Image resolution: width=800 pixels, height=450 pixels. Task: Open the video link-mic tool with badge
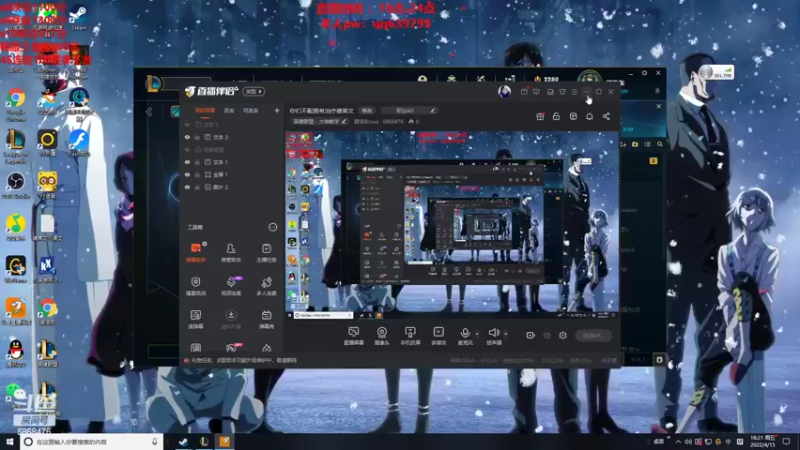pyautogui.click(x=231, y=286)
